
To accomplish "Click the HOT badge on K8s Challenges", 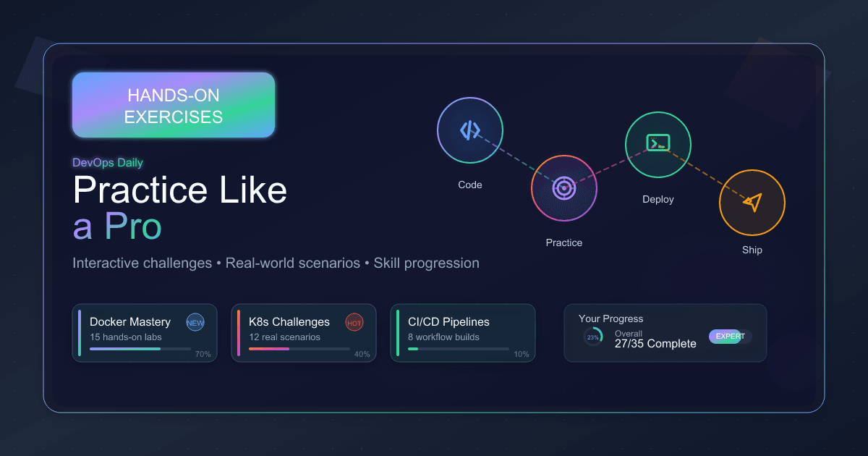I will coord(354,323).
